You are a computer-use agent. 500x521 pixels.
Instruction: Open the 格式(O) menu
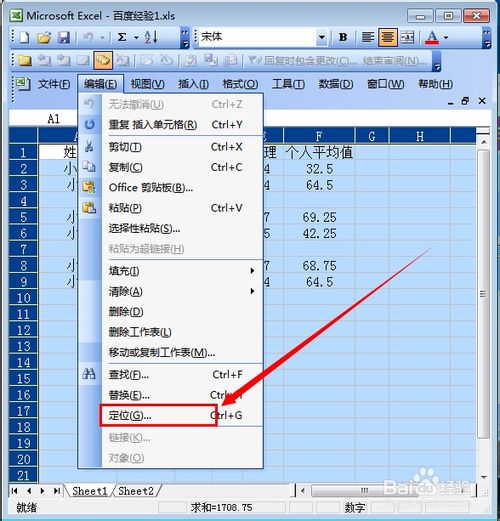pos(240,84)
